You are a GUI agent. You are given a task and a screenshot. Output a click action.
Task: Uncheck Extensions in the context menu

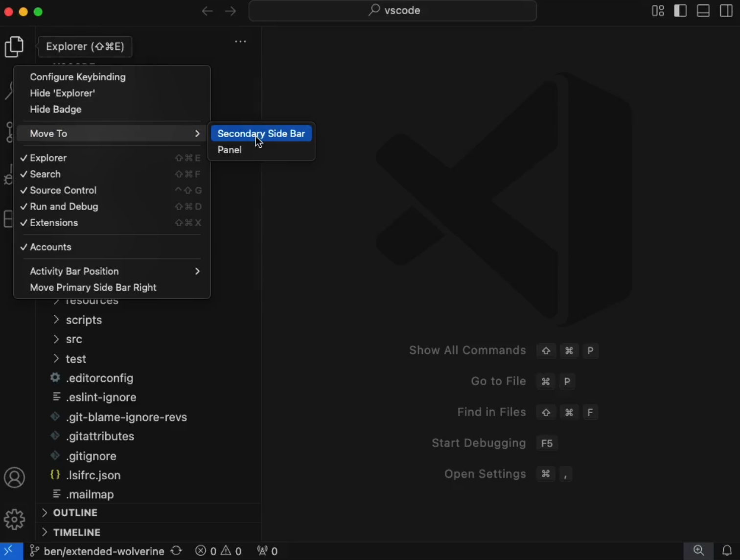click(112, 223)
